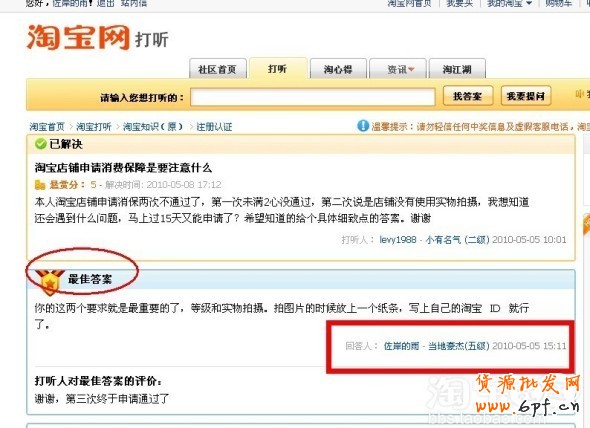Focus the question search input field
The width and height of the screenshot is (590, 428).
313,97
